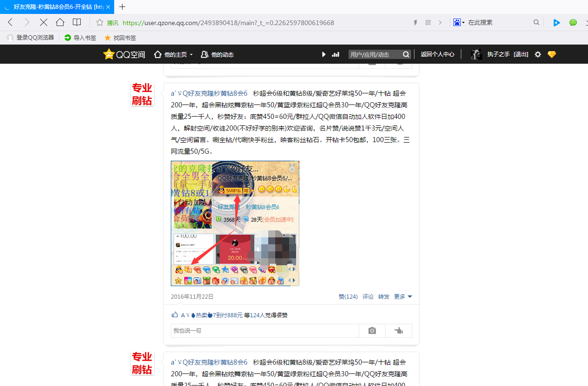Click the QQ空间 logo

pos(124,54)
